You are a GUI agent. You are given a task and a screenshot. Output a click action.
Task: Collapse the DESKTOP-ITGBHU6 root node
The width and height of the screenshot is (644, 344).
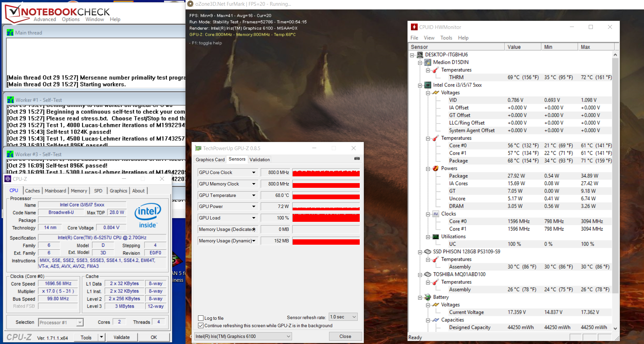point(412,55)
